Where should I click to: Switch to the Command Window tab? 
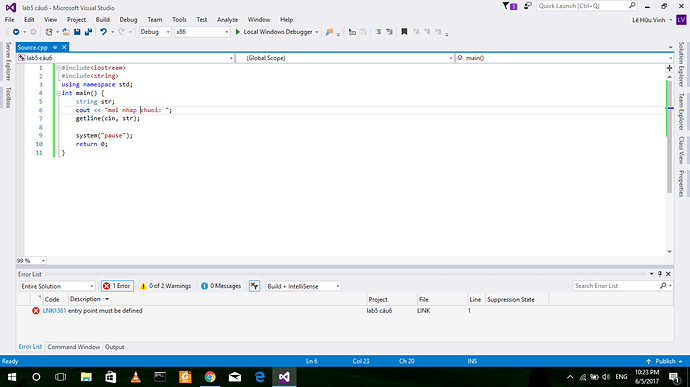pyautogui.click(x=73, y=347)
